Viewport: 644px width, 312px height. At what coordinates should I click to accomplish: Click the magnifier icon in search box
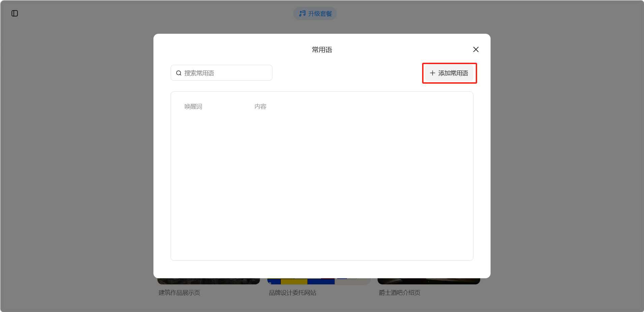tap(179, 73)
